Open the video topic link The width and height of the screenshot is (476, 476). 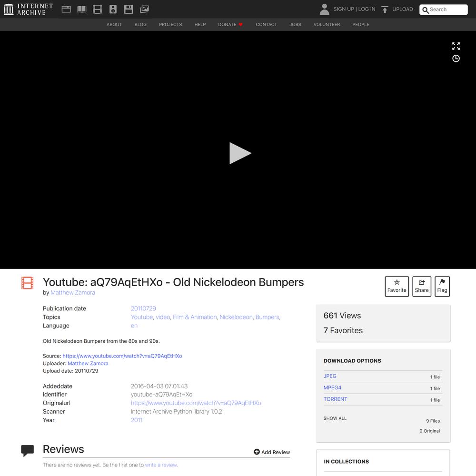(163, 317)
